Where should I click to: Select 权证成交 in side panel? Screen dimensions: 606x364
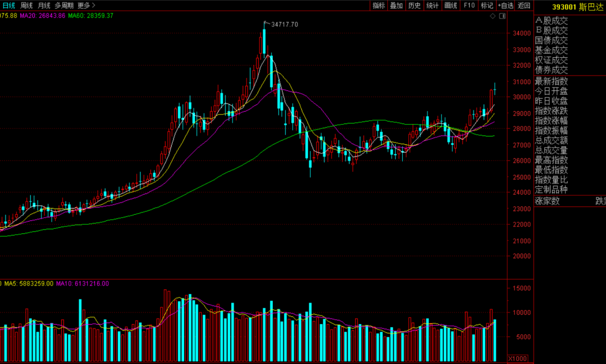[551, 60]
